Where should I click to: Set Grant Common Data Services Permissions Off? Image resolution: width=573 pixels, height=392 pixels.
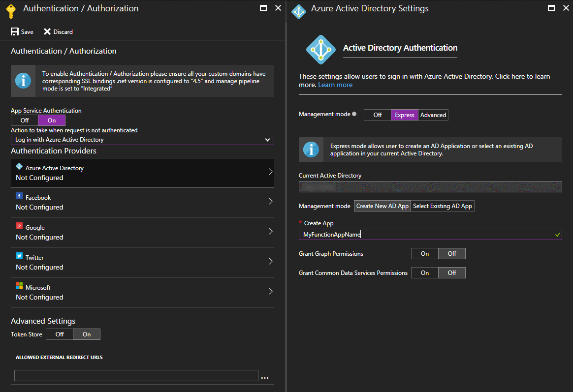click(452, 272)
